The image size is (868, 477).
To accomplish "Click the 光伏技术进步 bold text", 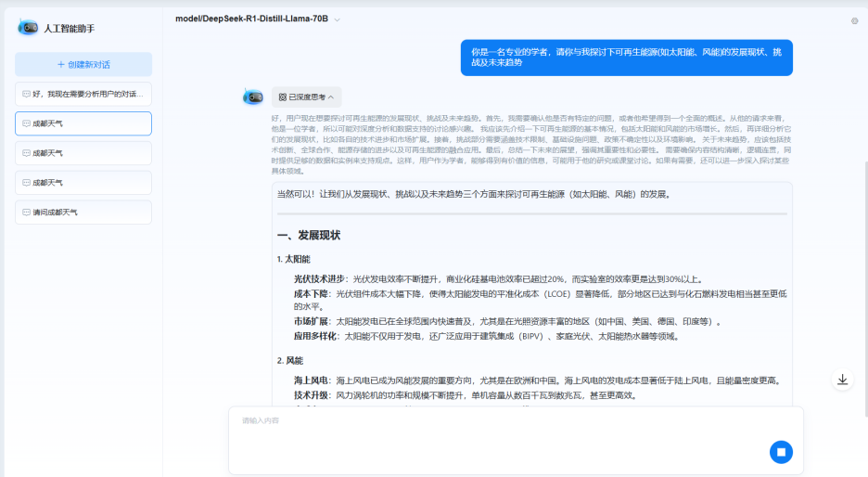I will [x=319, y=279].
